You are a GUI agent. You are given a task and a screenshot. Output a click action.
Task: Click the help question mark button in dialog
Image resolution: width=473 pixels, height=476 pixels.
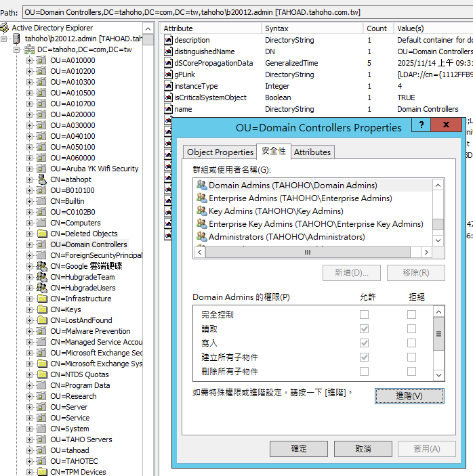(421, 125)
